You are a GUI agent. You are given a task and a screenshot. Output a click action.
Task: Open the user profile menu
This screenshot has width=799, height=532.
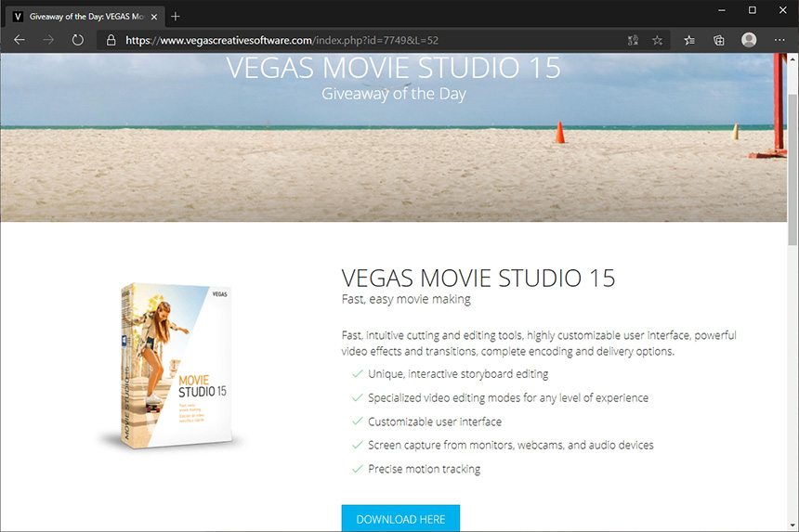(749, 40)
